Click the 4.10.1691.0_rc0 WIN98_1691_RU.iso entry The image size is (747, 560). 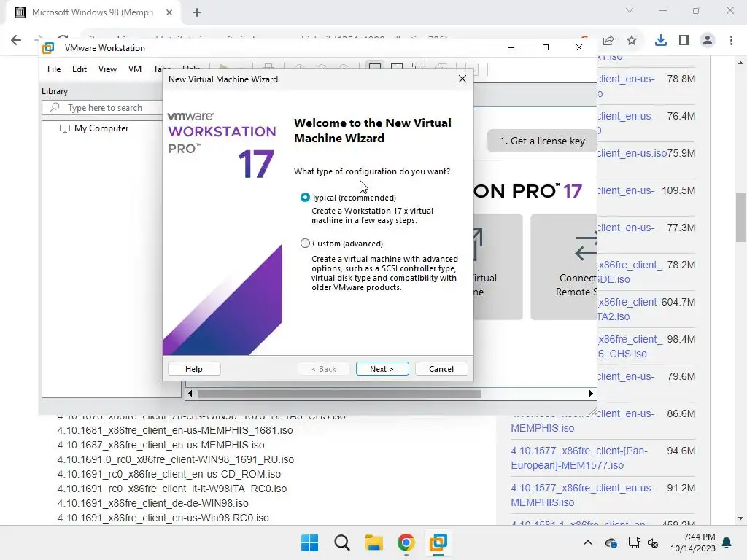(x=175, y=459)
